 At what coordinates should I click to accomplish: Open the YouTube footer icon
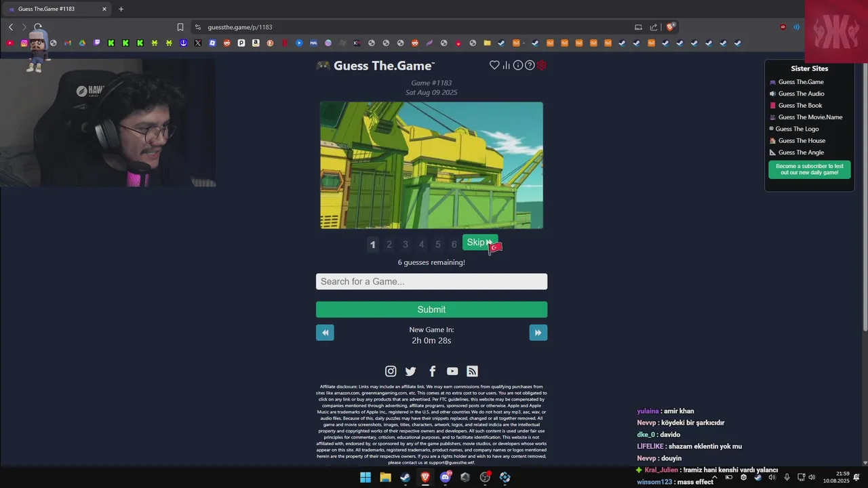coord(452,371)
